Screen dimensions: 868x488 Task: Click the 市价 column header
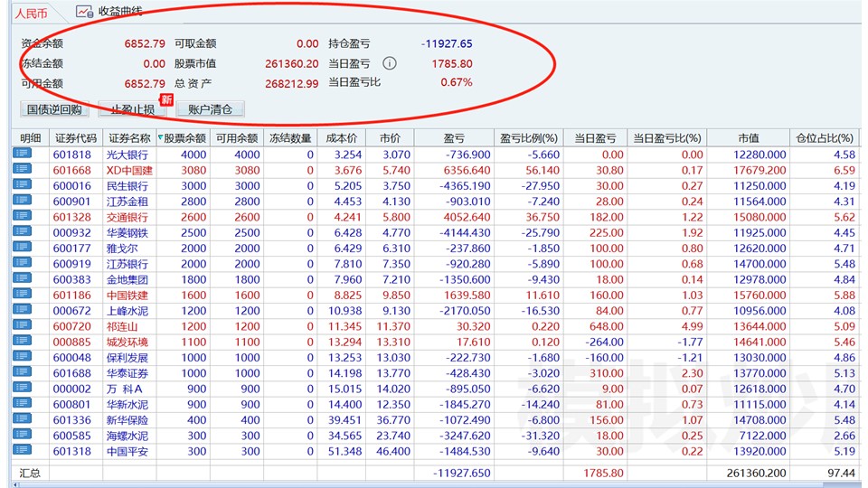click(x=390, y=137)
